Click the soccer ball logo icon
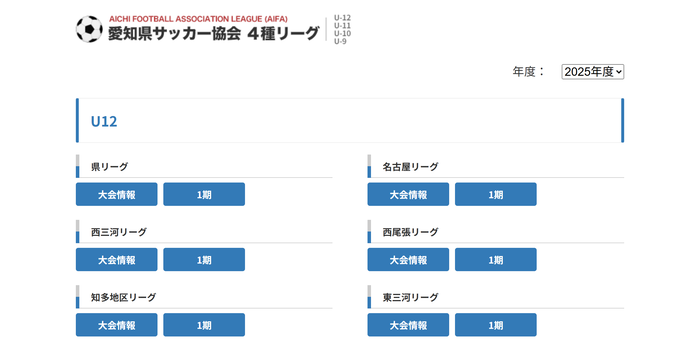The width and height of the screenshot is (700, 360). point(89,29)
